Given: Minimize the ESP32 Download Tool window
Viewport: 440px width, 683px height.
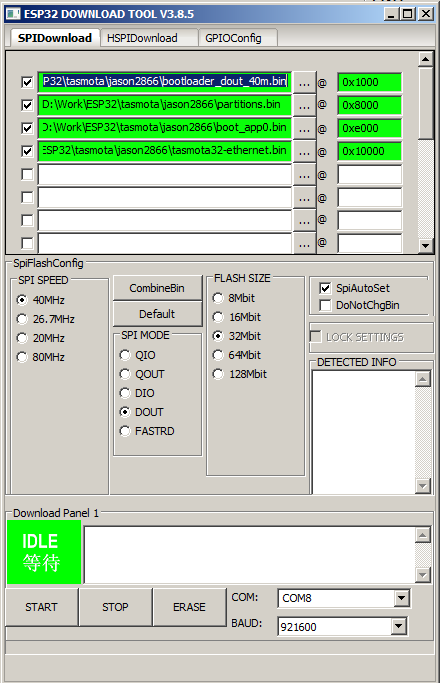Looking at the screenshot, I should pos(391,14).
